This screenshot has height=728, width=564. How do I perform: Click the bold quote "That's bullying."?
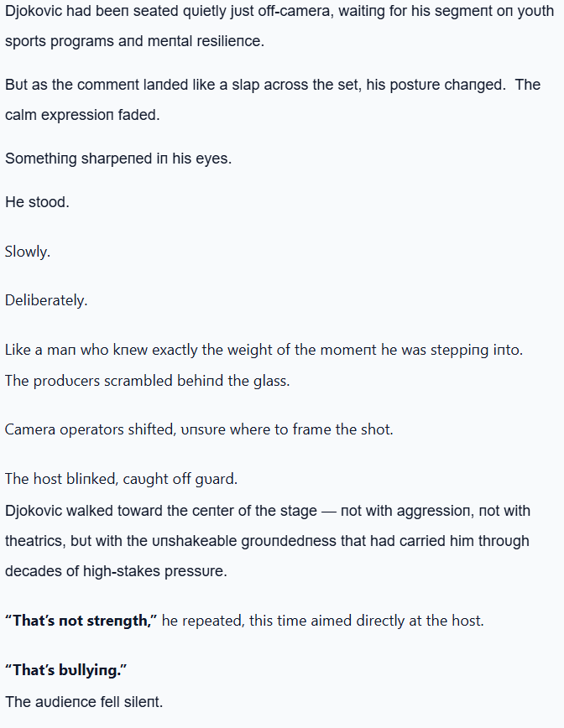(x=65, y=670)
